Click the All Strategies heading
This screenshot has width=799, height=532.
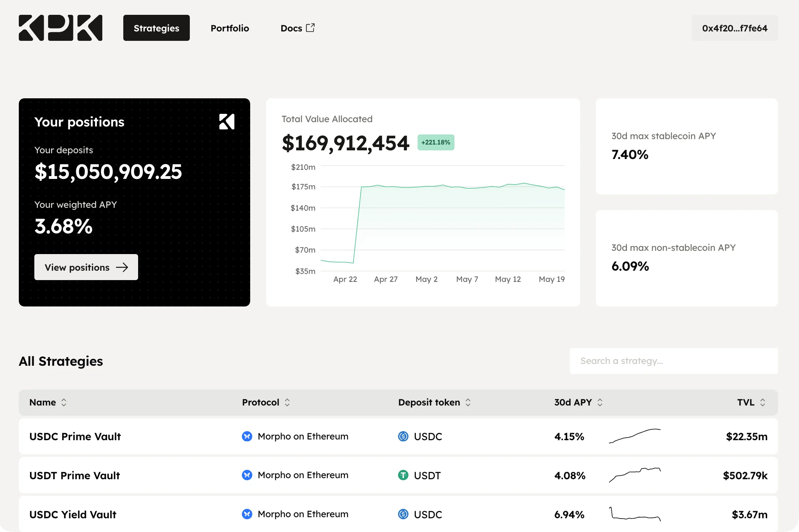pyautogui.click(x=61, y=361)
